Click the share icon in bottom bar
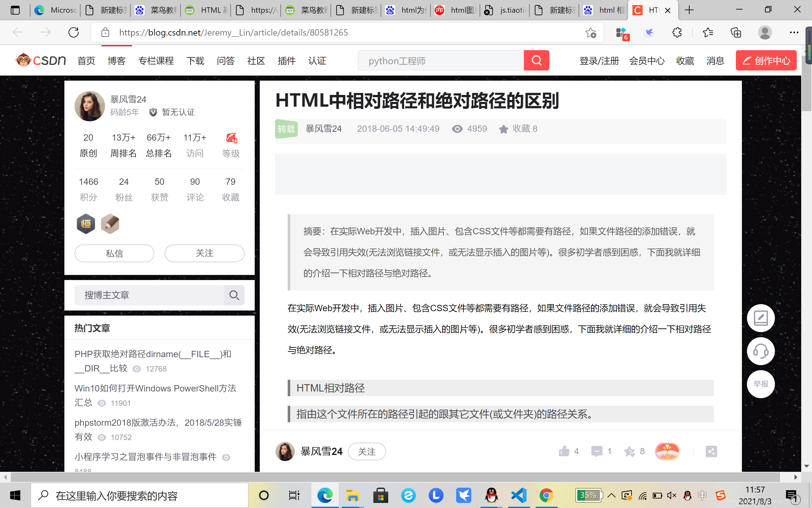Image resolution: width=812 pixels, height=508 pixels. [711, 451]
